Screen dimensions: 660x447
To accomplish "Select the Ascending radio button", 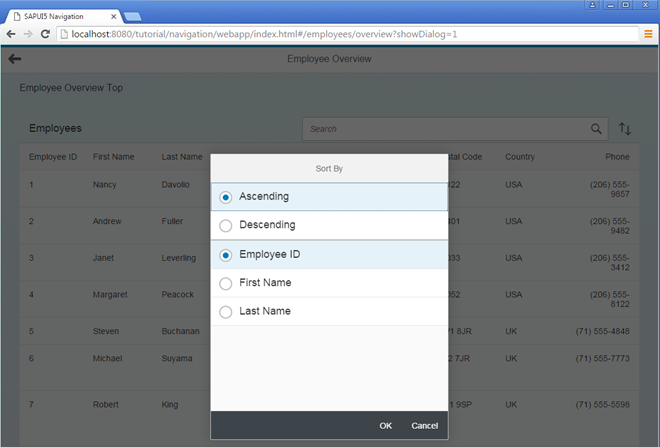I will tap(226, 197).
